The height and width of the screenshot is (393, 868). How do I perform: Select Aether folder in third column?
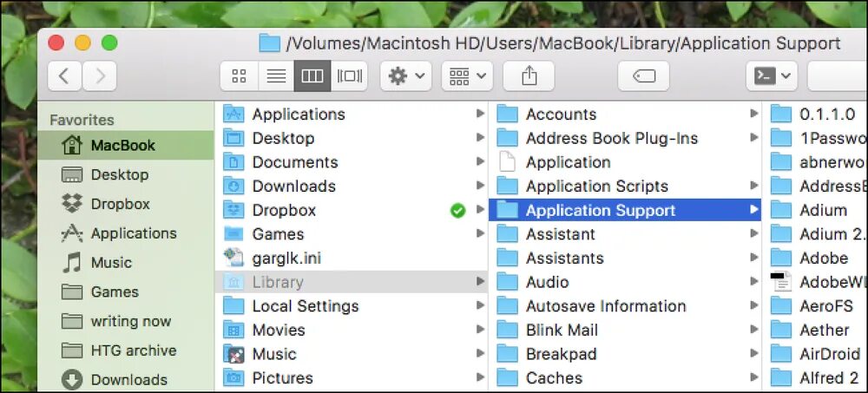815,331
